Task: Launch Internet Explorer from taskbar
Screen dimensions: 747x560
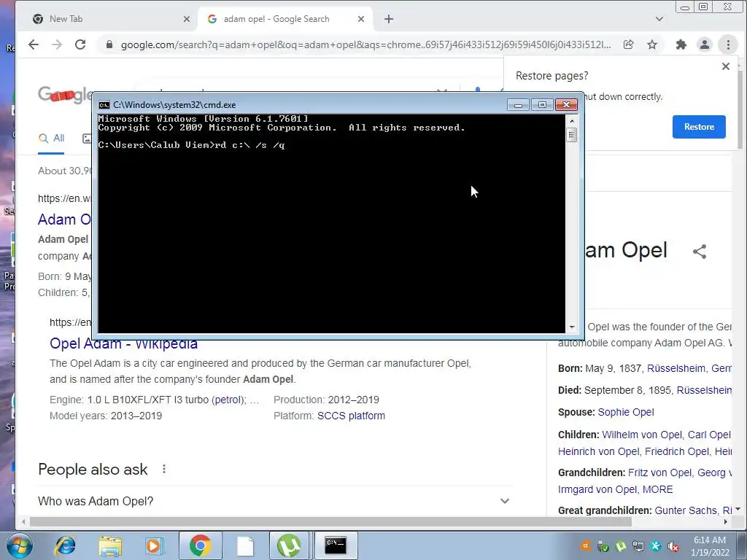Action: [x=65, y=545]
